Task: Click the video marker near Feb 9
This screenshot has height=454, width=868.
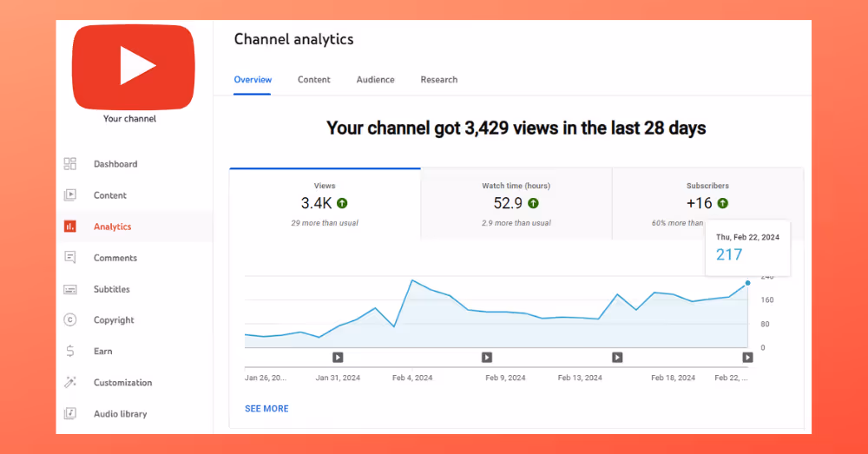Action: click(487, 358)
